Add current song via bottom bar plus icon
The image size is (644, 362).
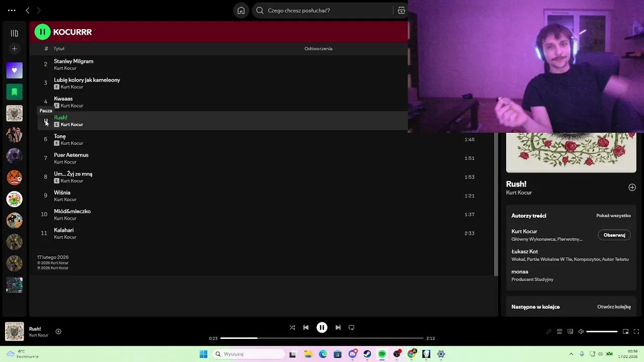pos(58,331)
